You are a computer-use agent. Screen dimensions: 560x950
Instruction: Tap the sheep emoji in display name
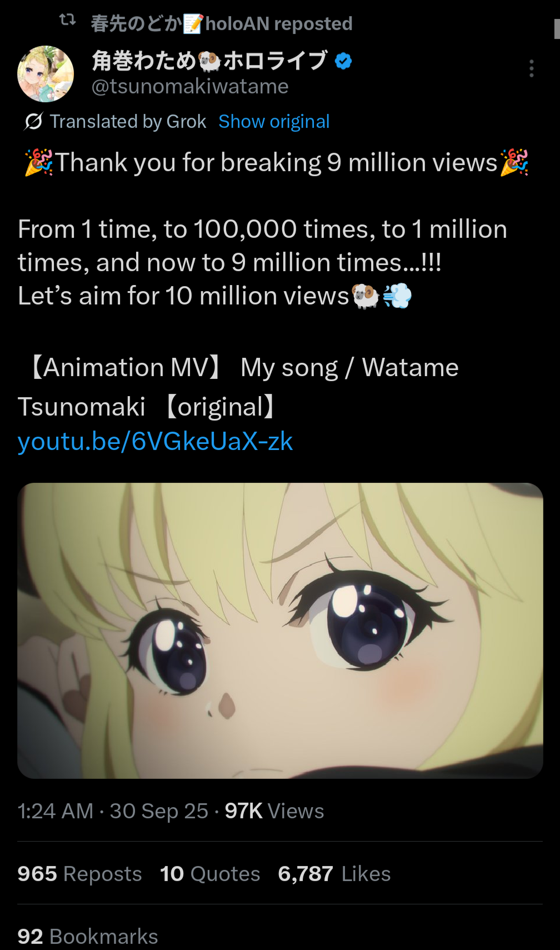pyautogui.click(x=209, y=62)
